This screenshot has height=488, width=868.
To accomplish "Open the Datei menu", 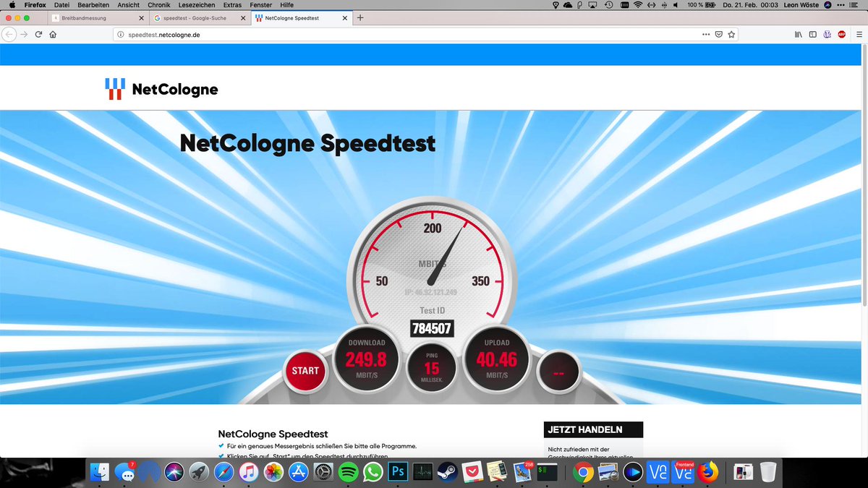I will tap(61, 5).
